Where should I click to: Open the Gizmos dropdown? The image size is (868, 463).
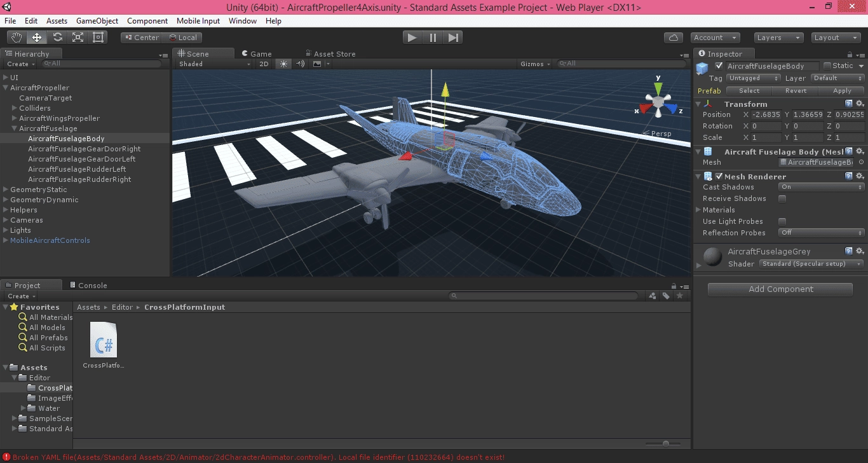(536, 64)
